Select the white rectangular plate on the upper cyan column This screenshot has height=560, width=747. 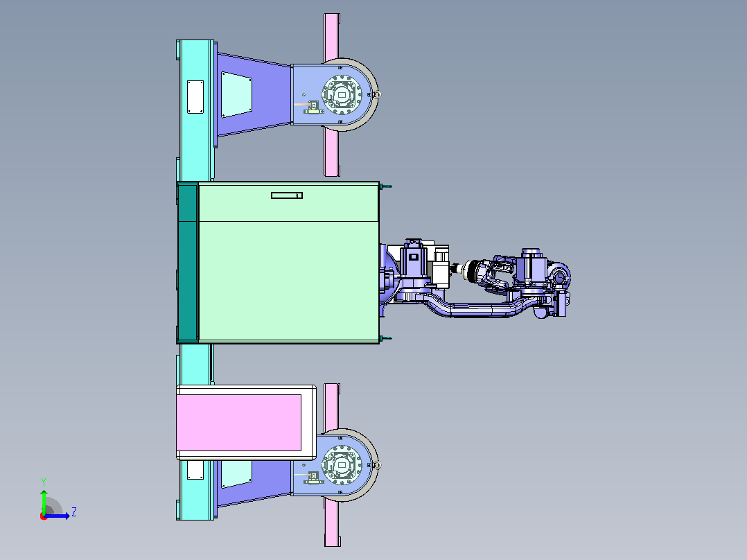point(195,97)
